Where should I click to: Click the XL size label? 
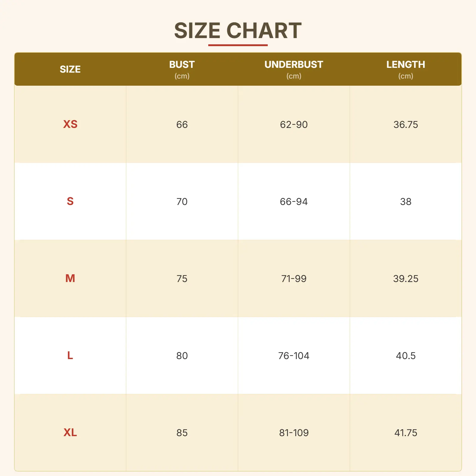click(70, 433)
